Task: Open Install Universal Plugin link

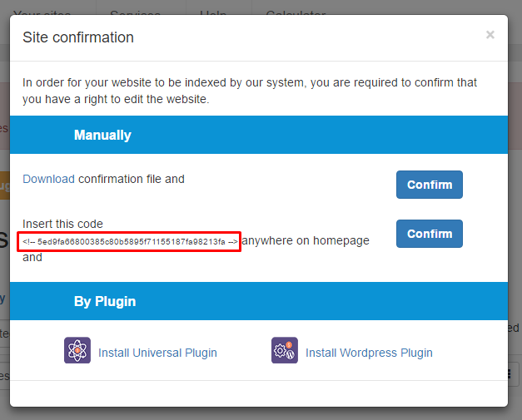Action: (157, 353)
